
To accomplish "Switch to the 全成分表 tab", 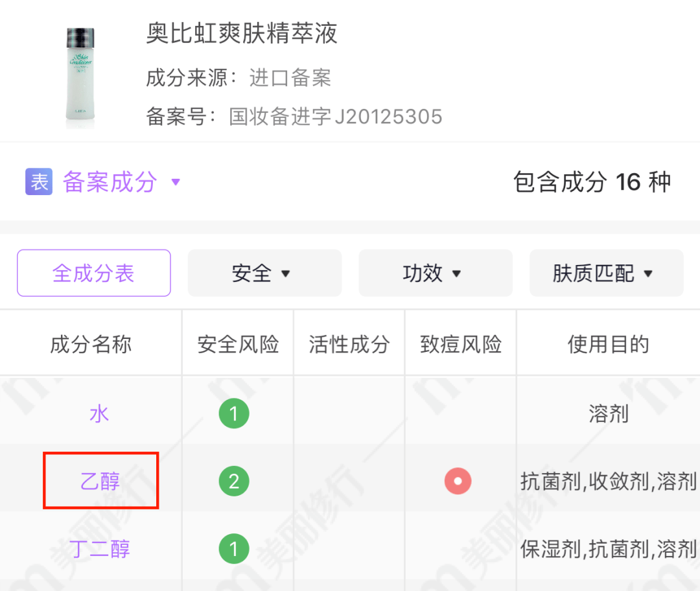I will [x=93, y=273].
